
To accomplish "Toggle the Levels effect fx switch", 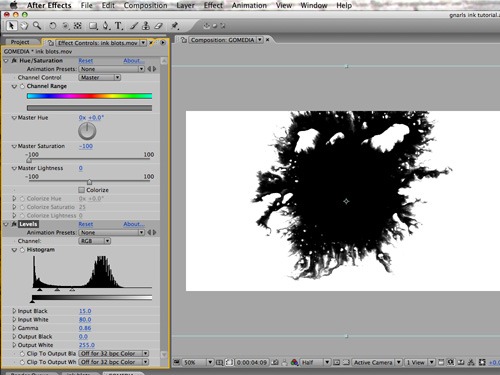I will tap(14, 224).
